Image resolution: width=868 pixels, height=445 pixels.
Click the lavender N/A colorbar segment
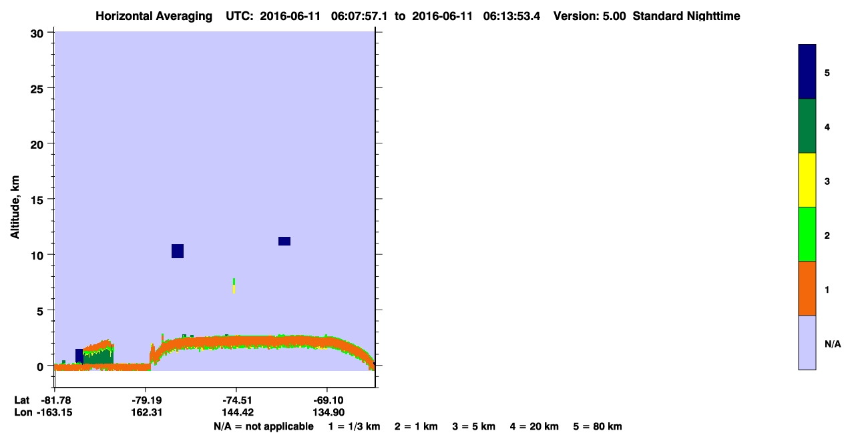[807, 342]
